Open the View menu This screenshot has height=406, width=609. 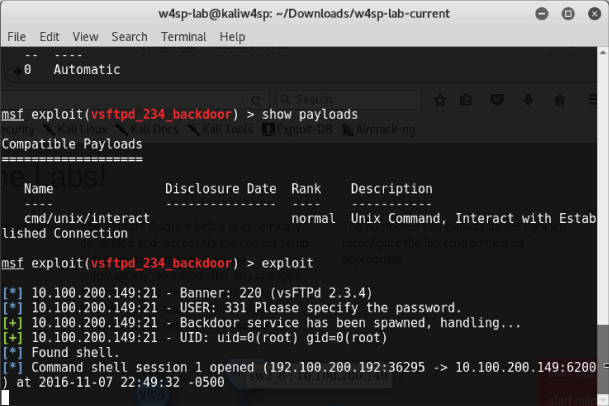[x=85, y=37]
